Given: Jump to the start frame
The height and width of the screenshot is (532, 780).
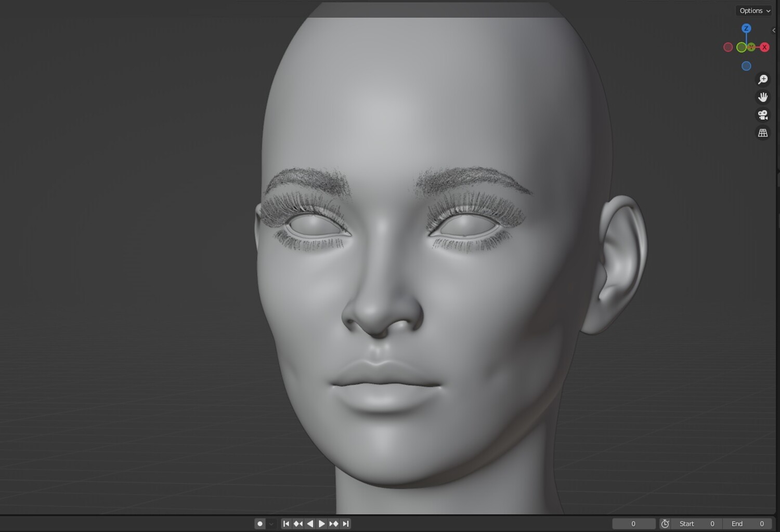Looking at the screenshot, I should tap(286, 524).
